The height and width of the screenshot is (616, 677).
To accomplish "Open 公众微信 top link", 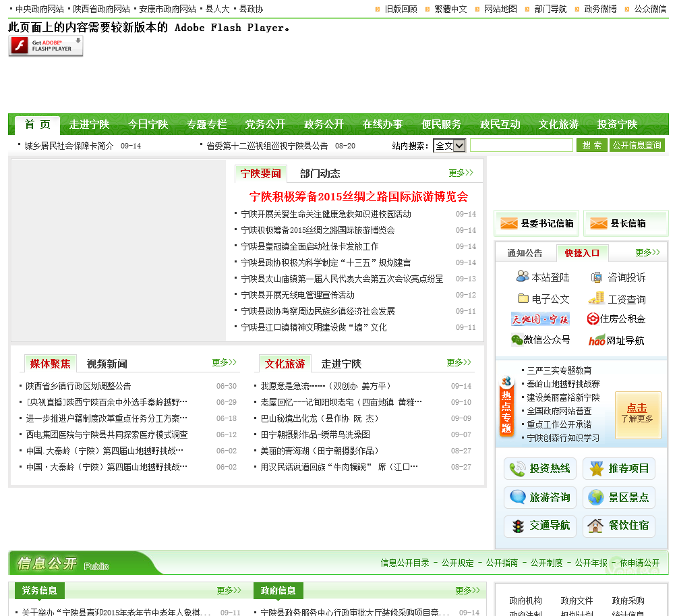I will [x=650, y=9].
